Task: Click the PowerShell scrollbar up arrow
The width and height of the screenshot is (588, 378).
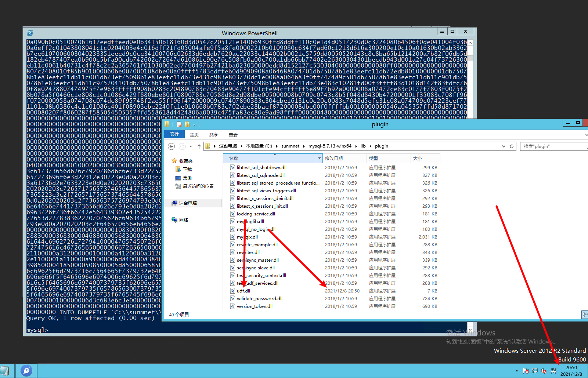Action: click(x=470, y=43)
